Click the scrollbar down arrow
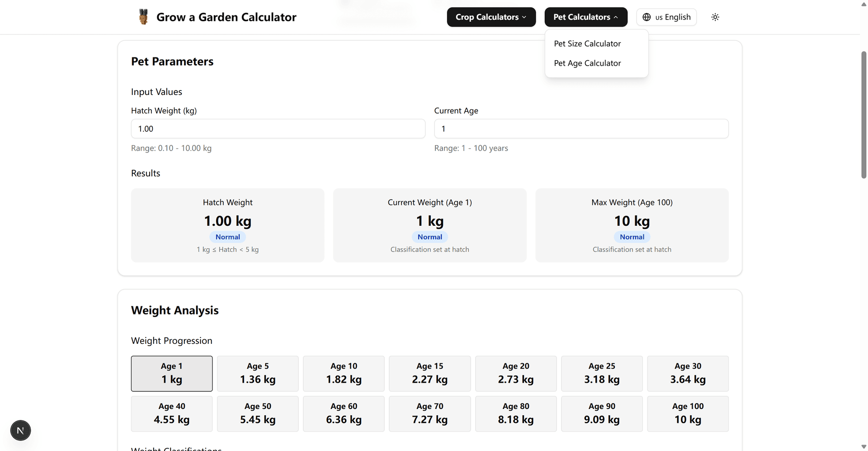 (863, 446)
